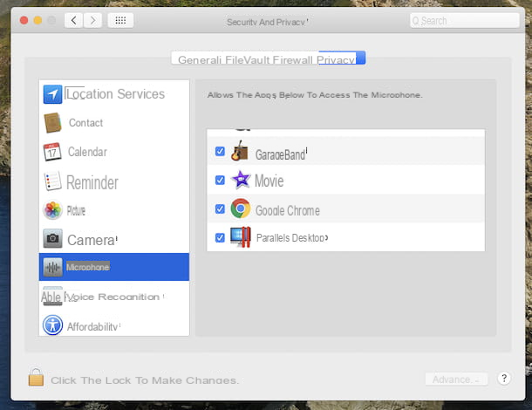Uncheck Parallels Desktop microphone access
This screenshot has height=410, width=532.
(220, 237)
